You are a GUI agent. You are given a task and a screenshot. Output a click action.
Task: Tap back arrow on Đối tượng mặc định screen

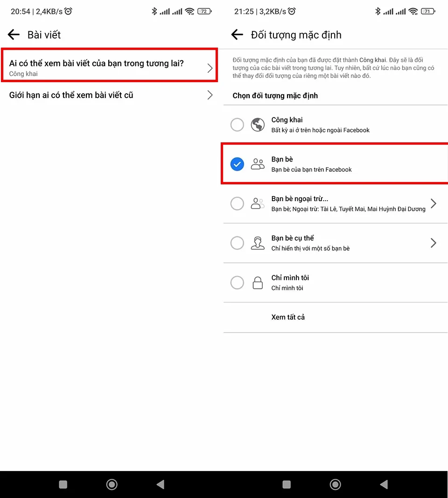(x=238, y=35)
